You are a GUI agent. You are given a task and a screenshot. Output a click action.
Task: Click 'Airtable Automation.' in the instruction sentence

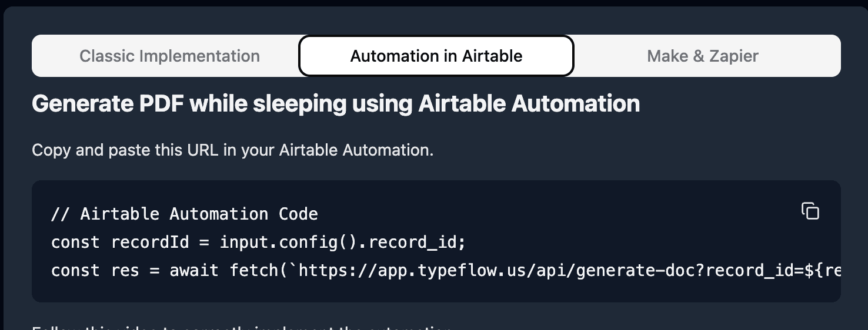(356, 150)
